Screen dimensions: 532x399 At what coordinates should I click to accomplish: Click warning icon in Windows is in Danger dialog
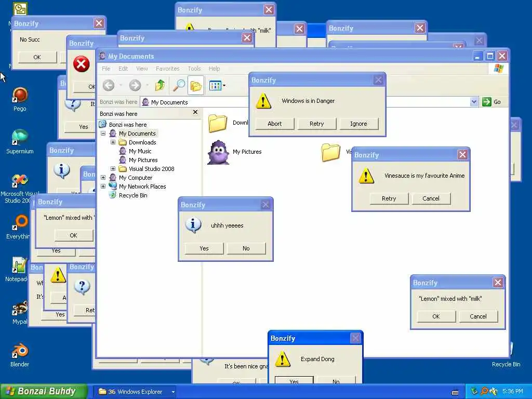point(263,101)
